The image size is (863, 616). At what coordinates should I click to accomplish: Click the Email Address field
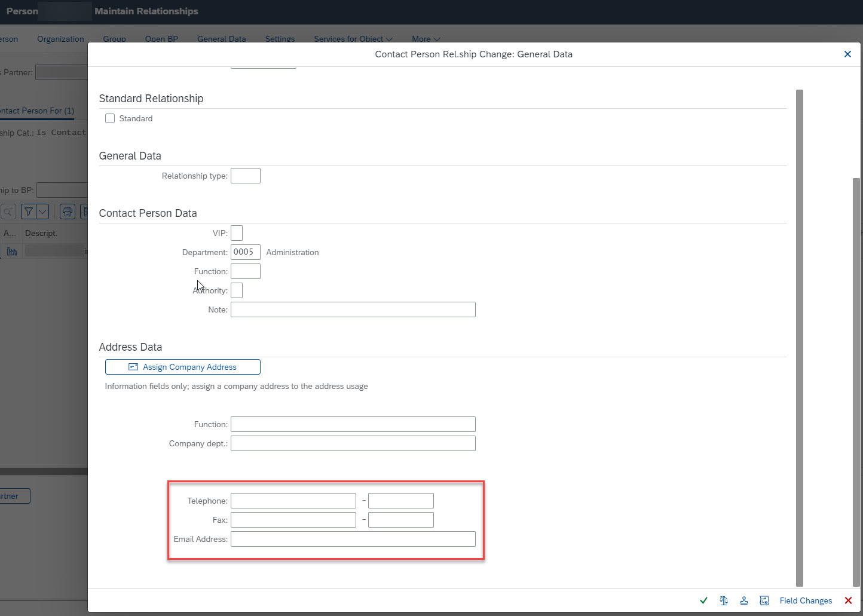tap(353, 539)
